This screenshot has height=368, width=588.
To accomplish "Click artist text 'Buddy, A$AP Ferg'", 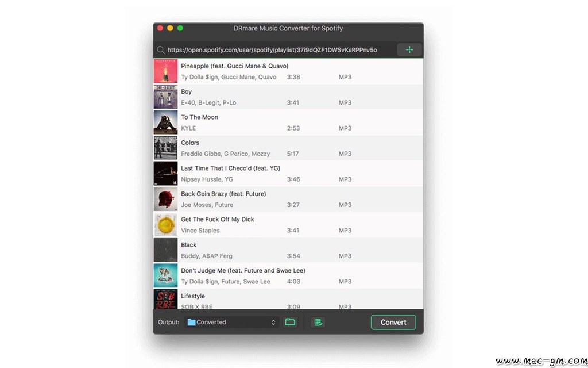I will click(207, 256).
